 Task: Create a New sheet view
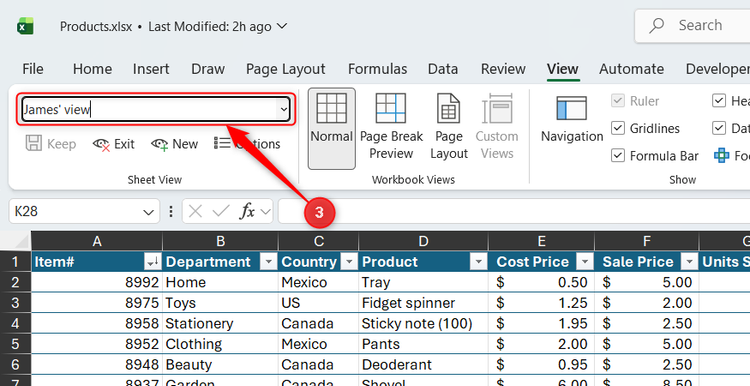(x=174, y=144)
